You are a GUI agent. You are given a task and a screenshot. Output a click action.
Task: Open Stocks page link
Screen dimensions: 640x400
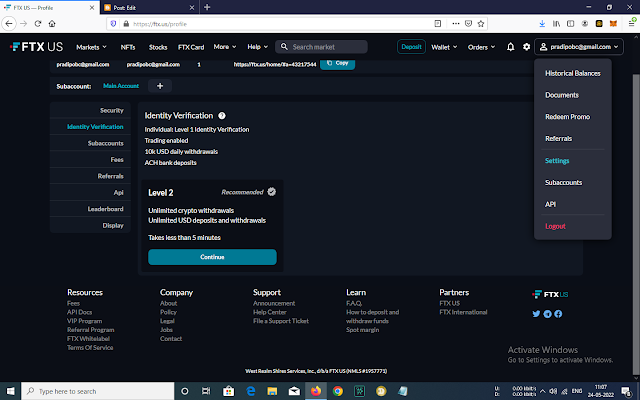tap(158, 47)
